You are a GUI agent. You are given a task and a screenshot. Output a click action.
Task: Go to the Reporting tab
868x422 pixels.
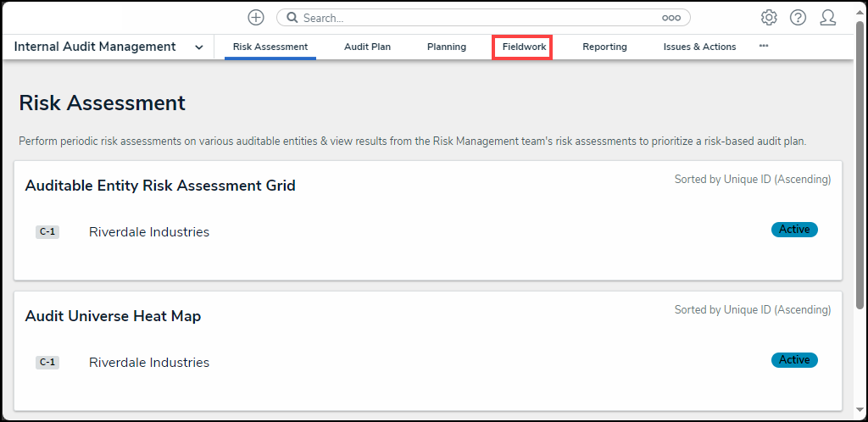604,47
